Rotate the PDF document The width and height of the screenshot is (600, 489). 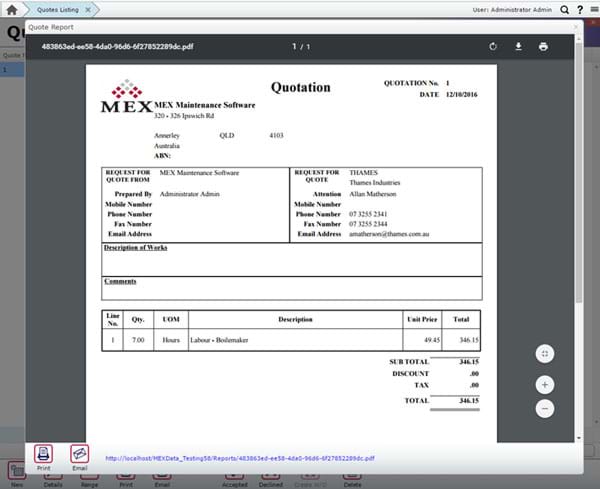click(493, 46)
